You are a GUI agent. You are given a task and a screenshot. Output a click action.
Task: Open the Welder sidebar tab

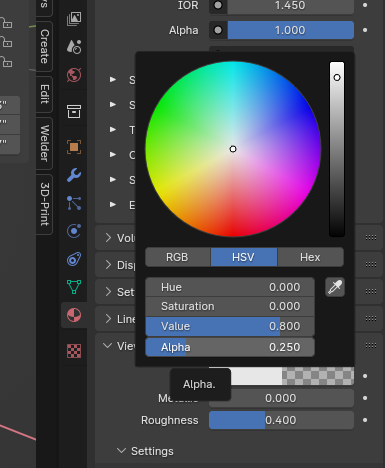(x=44, y=143)
